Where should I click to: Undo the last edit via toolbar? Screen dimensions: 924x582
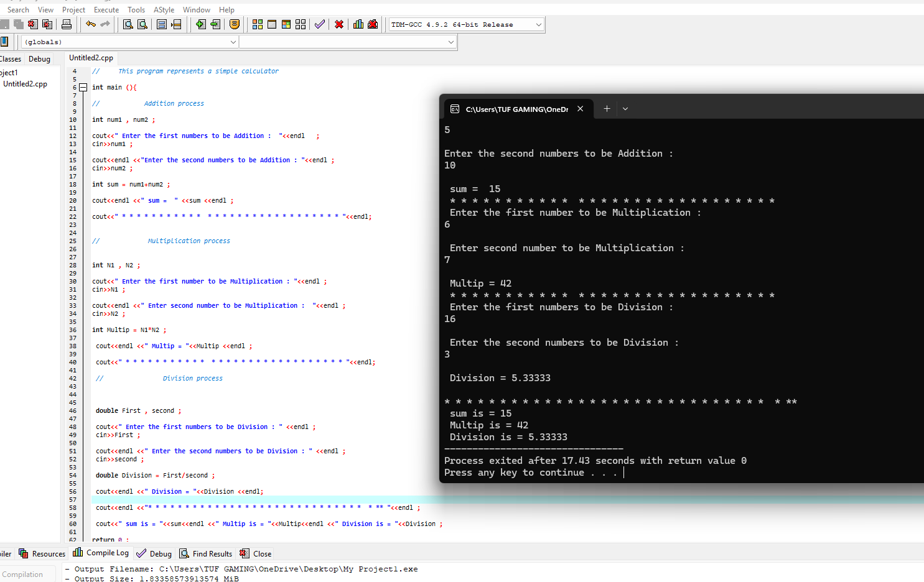tap(91, 24)
